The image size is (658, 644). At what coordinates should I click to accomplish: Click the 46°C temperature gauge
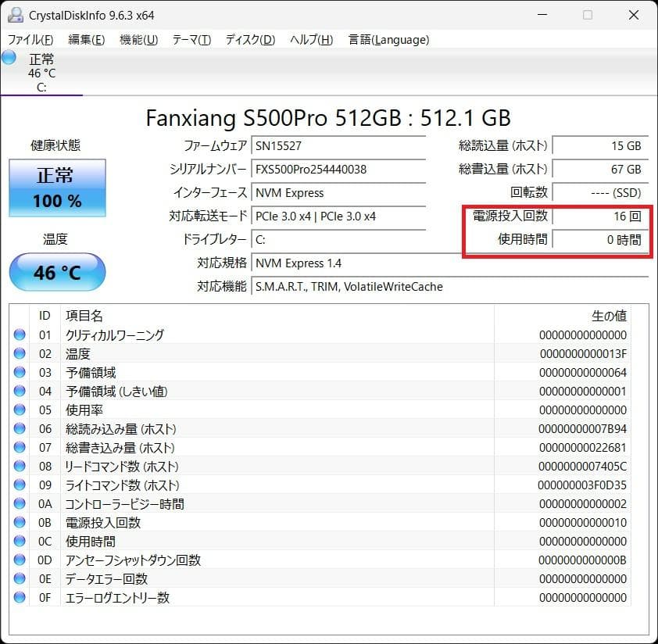(x=56, y=272)
